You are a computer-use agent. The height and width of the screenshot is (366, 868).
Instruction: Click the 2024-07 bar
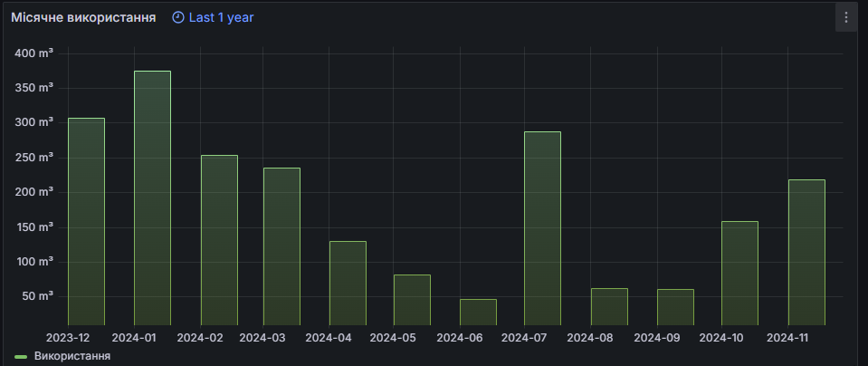pyautogui.click(x=542, y=228)
